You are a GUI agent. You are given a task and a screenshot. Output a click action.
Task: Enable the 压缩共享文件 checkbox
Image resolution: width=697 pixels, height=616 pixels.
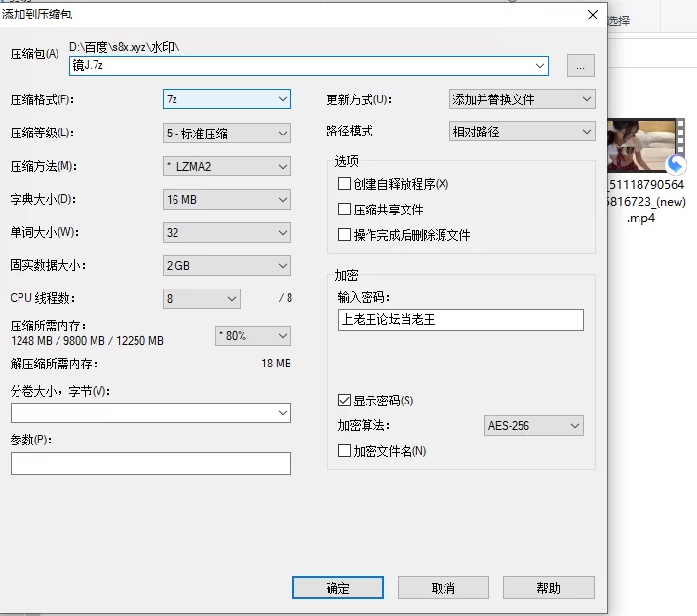point(344,209)
